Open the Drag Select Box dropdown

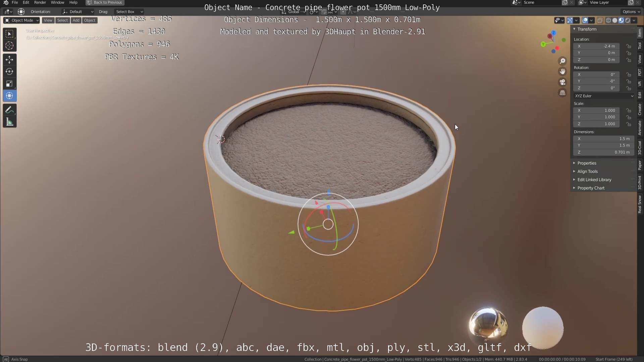click(129, 12)
